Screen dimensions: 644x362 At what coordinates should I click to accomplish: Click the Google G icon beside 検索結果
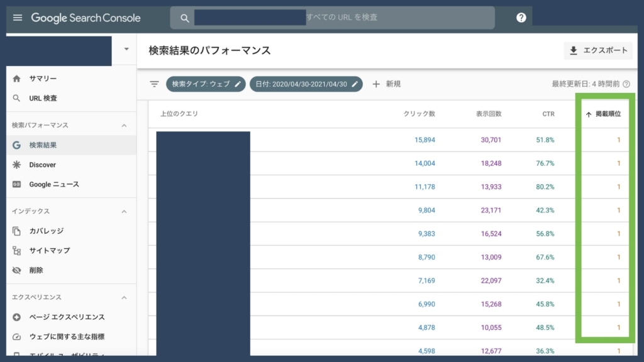16,145
